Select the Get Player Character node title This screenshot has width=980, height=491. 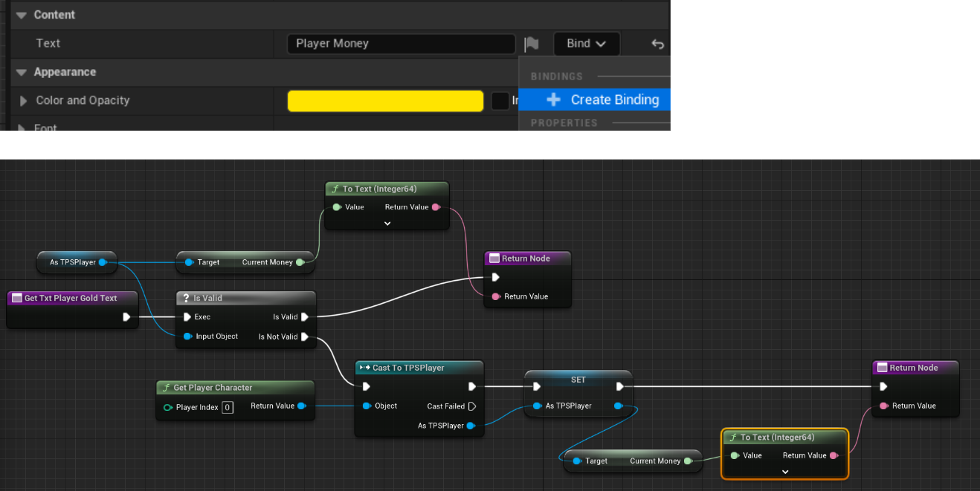tap(213, 388)
